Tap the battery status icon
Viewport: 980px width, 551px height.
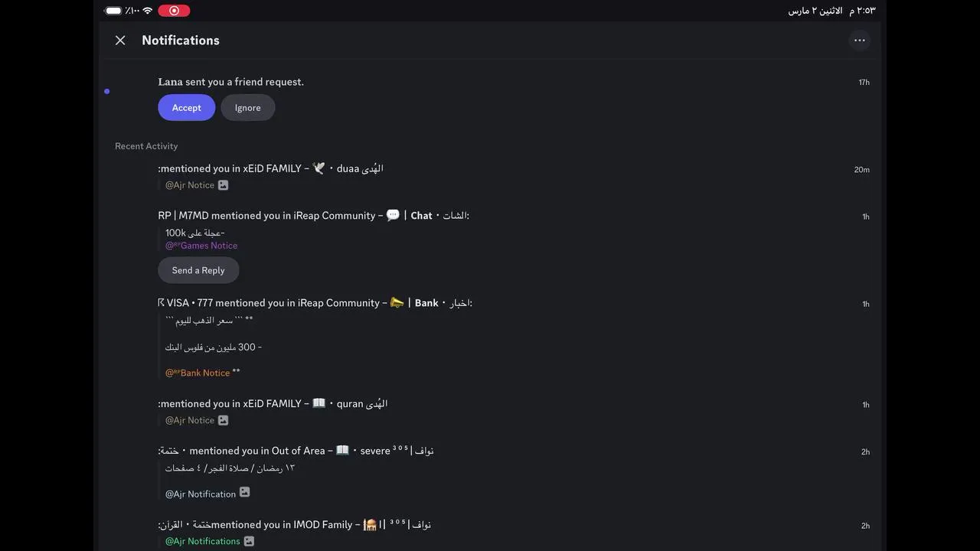tap(113, 11)
